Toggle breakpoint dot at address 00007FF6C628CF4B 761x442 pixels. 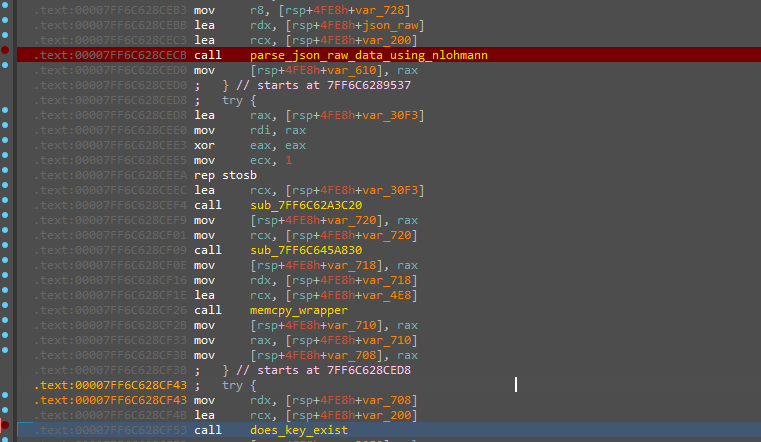click(x=7, y=415)
